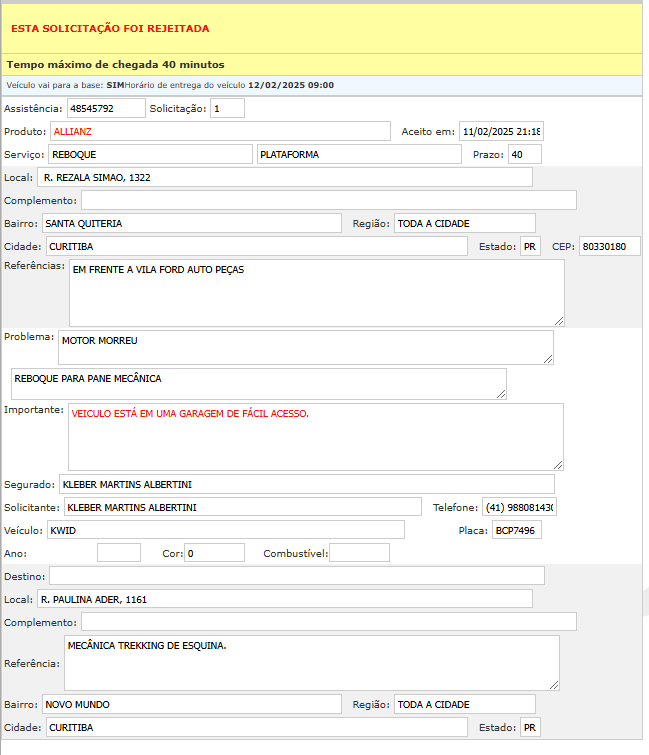Click the Telefone field

(518, 507)
